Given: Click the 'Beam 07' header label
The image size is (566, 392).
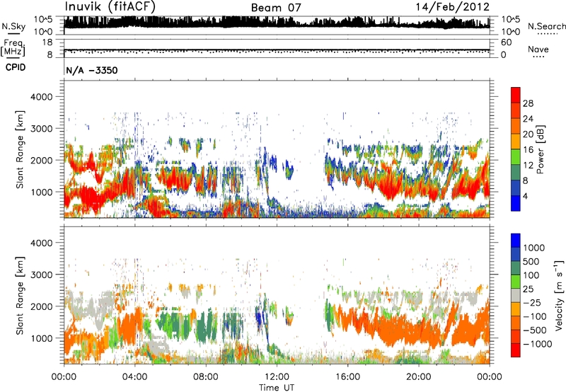Looking at the screenshot, I should (x=276, y=8).
